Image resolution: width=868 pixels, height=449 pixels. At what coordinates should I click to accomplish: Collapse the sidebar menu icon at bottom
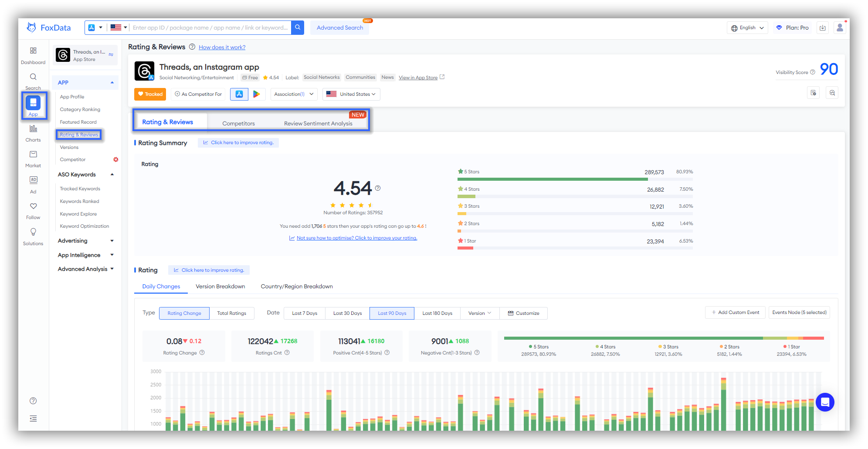[33, 419]
